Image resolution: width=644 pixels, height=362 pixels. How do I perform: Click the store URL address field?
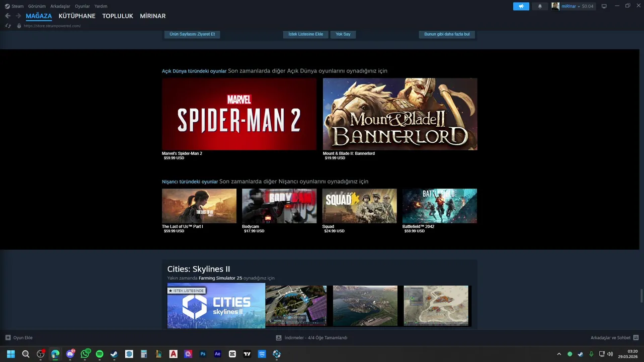tap(52, 26)
